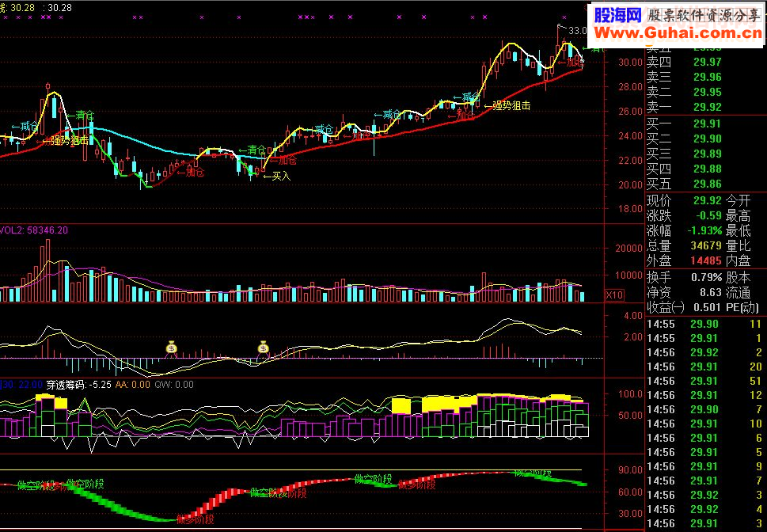767x532 pixels.
Task: Click the 14:56 29.92 tick with volume 2
Action: pyautogui.click(x=705, y=352)
